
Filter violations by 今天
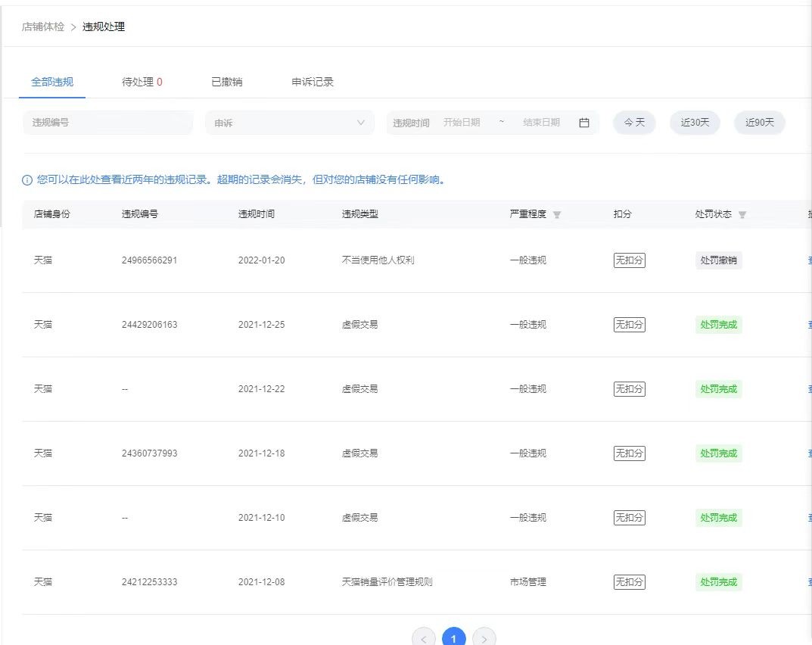[634, 123]
